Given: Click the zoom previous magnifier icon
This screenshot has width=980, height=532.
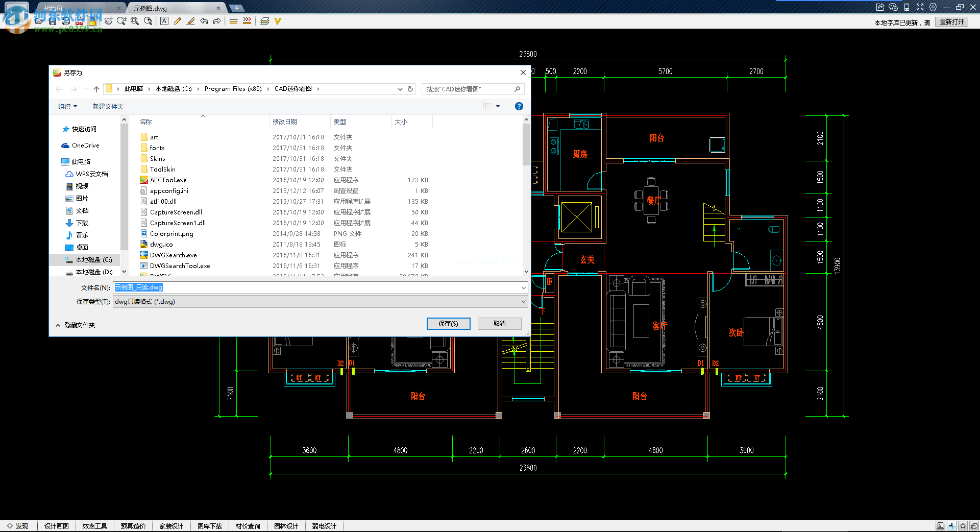Looking at the screenshot, I should click(148, 21).
